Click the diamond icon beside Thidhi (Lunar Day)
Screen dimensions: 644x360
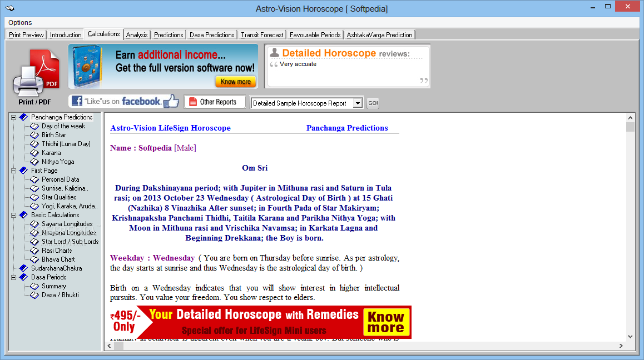[x=34, y=144]
